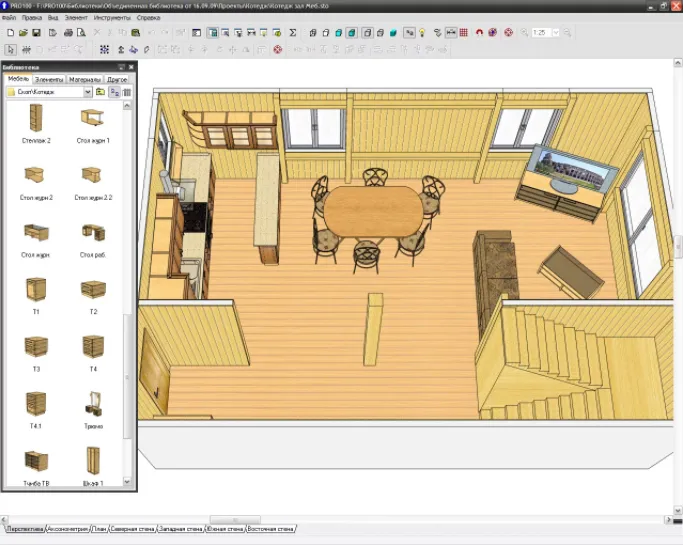Image resolution: width=683 pixels, height=545 pixels.
Task: Click the red wheel icon next to globe
Action: pos(508,33)
